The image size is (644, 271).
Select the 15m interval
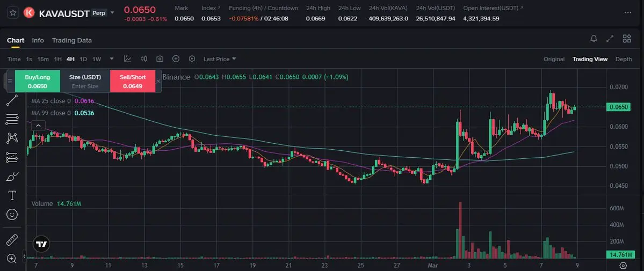[x=43, y=59]
